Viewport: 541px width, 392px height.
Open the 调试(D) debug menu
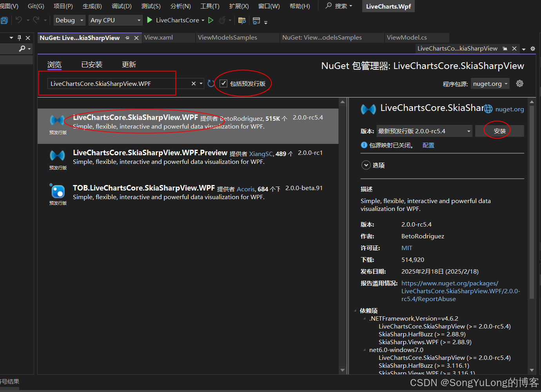(x=122, y=6)
